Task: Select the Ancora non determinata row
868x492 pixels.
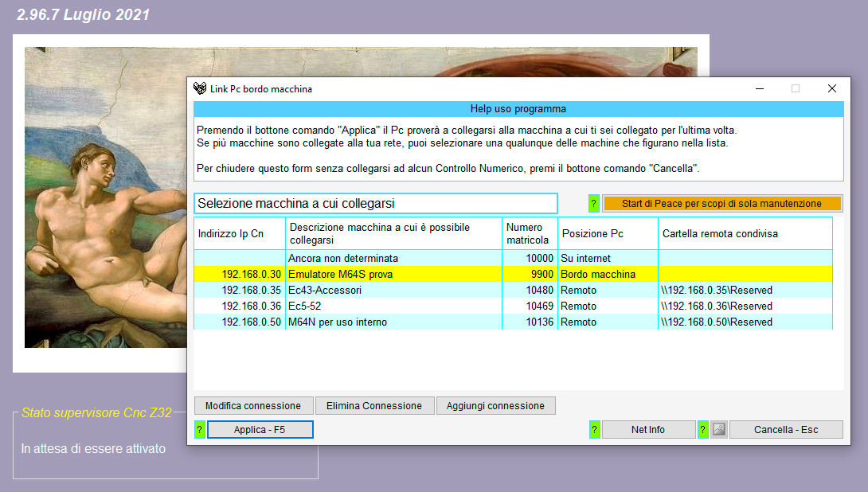Action: coord(513,258)
